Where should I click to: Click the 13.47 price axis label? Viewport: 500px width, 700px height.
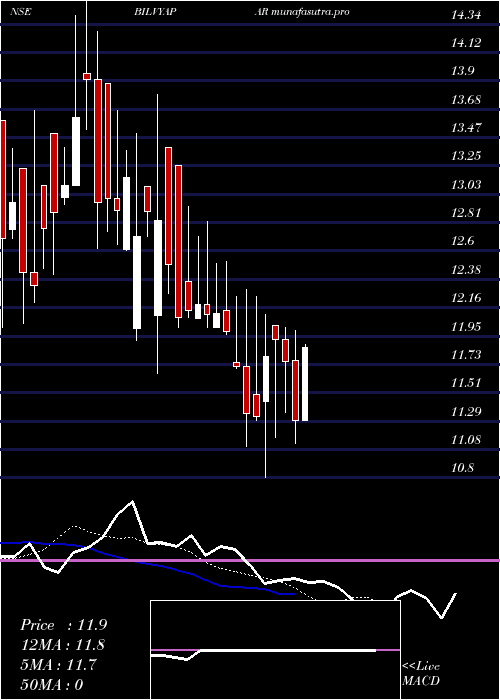[466, 129]
